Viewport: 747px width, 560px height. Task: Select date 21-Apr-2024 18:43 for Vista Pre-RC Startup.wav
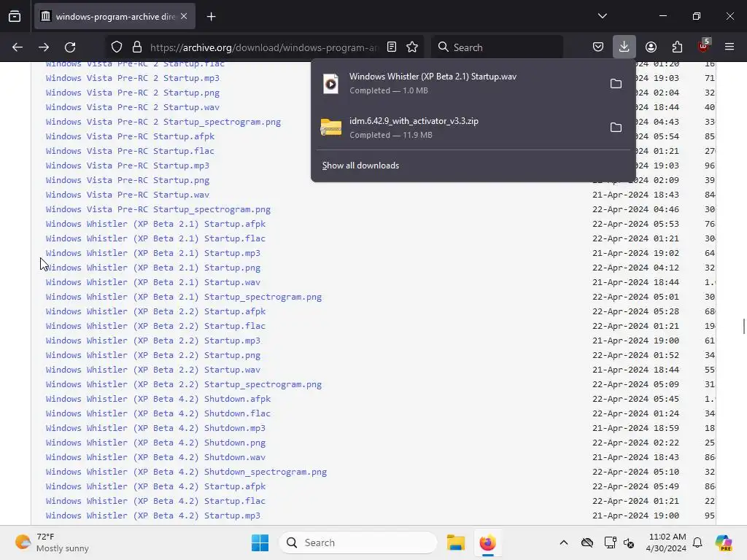tap(635, 195)
